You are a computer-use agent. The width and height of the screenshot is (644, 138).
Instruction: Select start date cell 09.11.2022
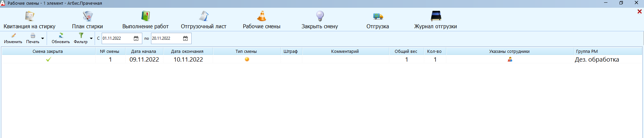click(144, 59)
